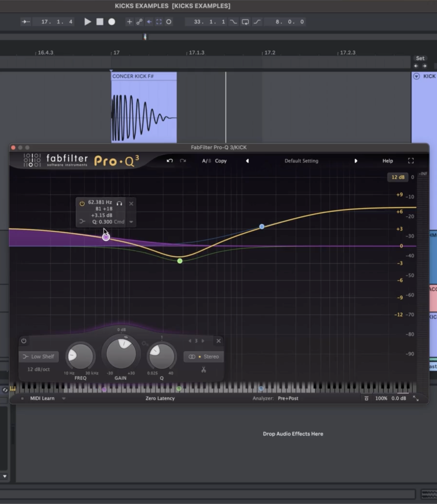Toggle the Capture MIDI bracket icon
Viewport: 437px width, 504px height.
click(x=159, y=22)
